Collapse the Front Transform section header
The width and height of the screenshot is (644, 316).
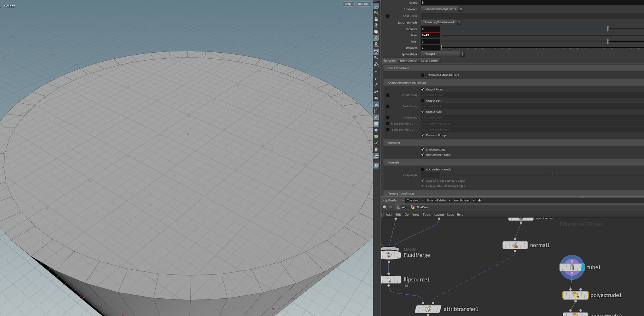coord(513,68)
